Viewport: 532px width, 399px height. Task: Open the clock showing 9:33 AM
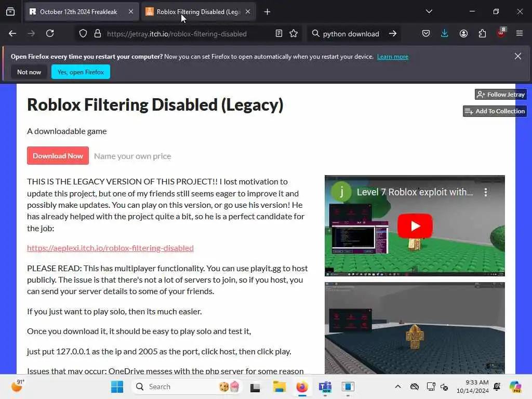coord(473,387)
